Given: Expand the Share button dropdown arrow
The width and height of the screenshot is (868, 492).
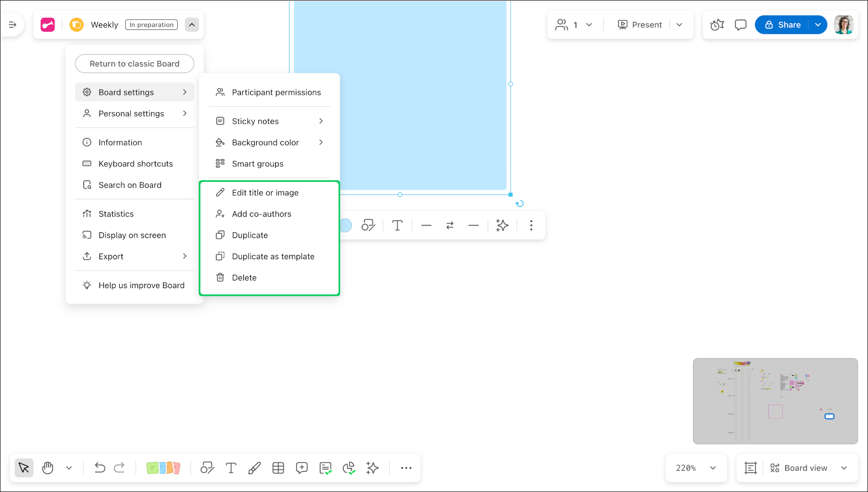Looking at the screenshot, I should tap(818, 25).
